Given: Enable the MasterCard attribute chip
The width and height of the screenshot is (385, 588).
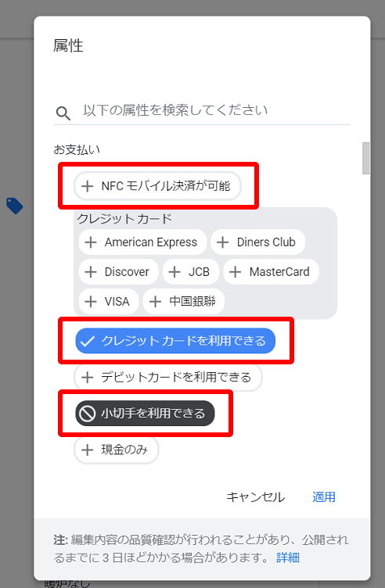Looking at the screenshot, I should (x=272, y=272).
